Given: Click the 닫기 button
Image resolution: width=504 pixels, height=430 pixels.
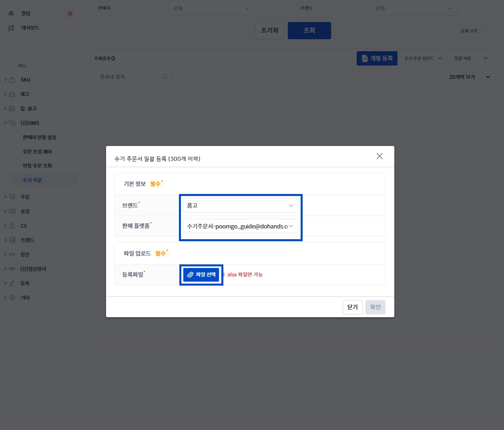Looking at the screenshot, I should tap(353, 307).
